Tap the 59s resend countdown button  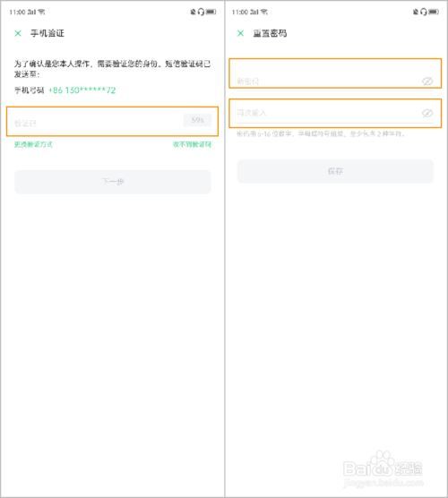197,120
